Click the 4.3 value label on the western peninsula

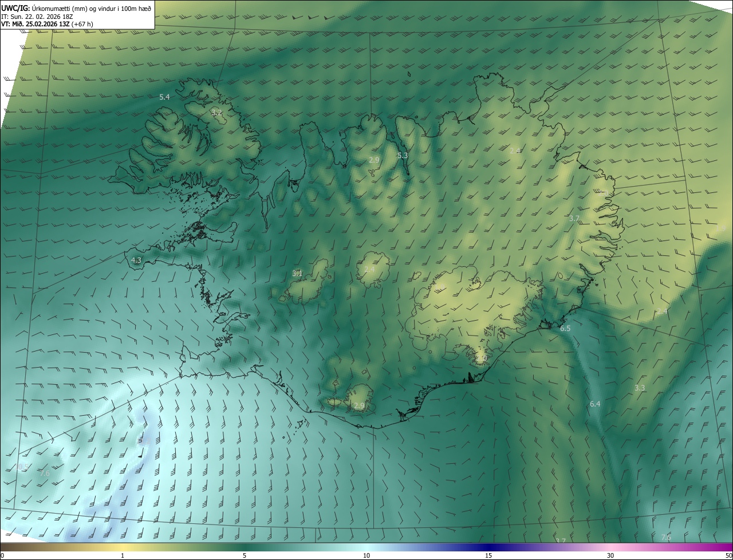click(136, 260)
